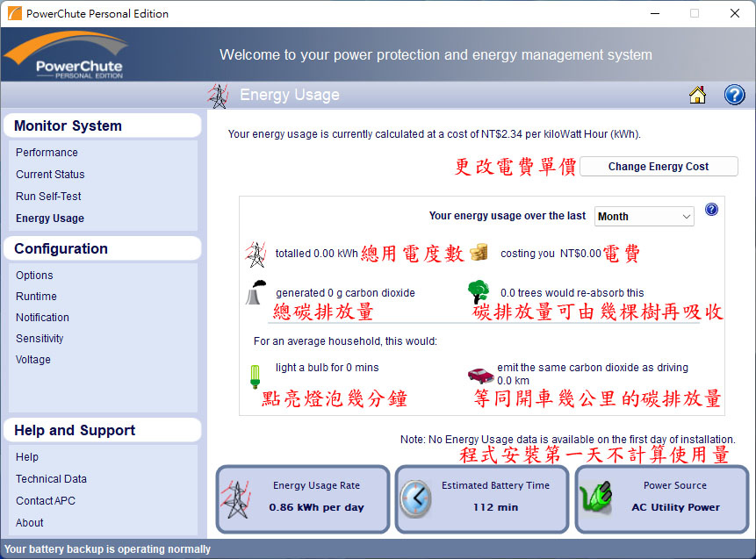Click the green tree icon
The image size is (756, 559).
(479, 292)
